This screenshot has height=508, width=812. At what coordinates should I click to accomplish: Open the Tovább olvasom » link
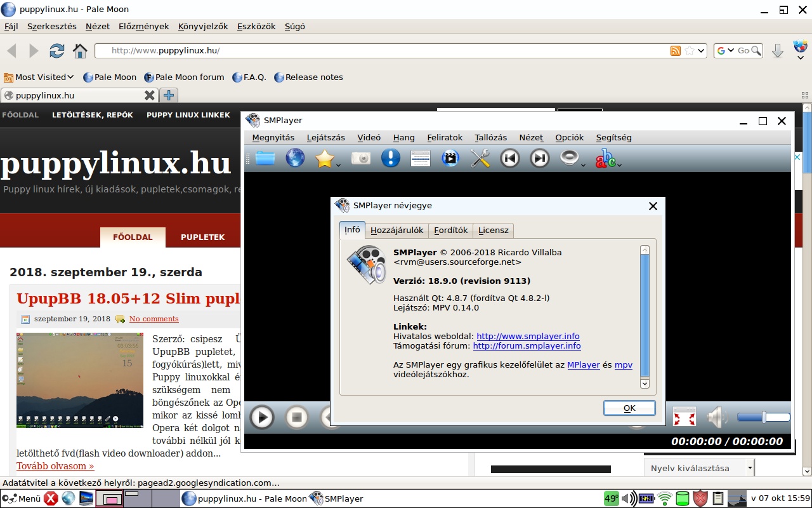coord(55,466)
